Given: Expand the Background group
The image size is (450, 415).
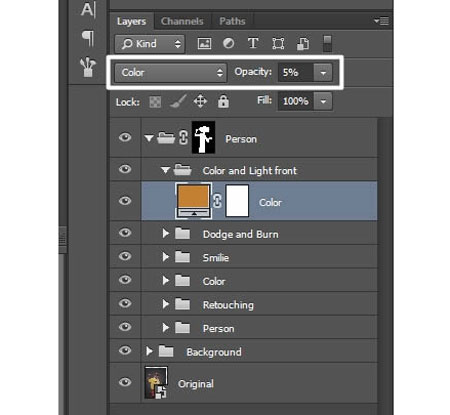Looking at the screenshot, I should (x=149, y=351).
